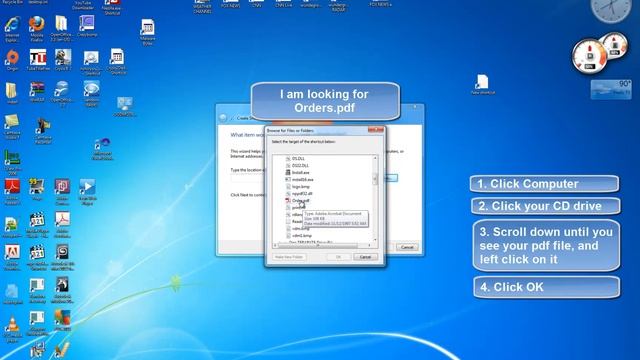
Task: Click the wizard's location text field
Action: [x=248, y=178]
